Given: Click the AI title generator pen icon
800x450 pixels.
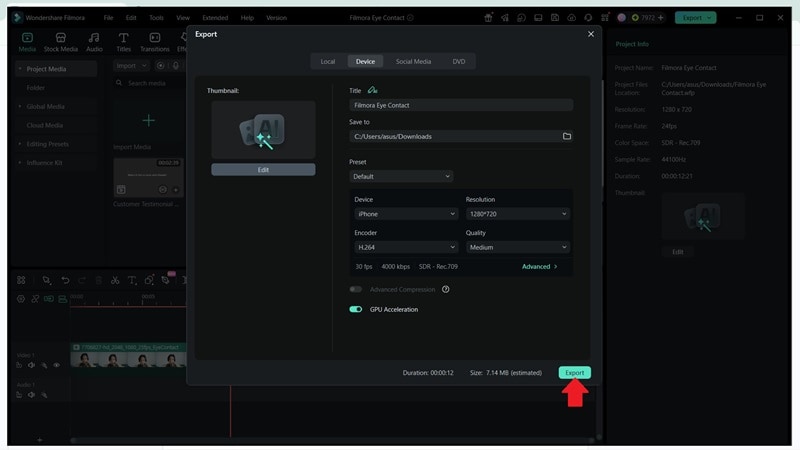Looking at the screenshot, I should (372, 90).
